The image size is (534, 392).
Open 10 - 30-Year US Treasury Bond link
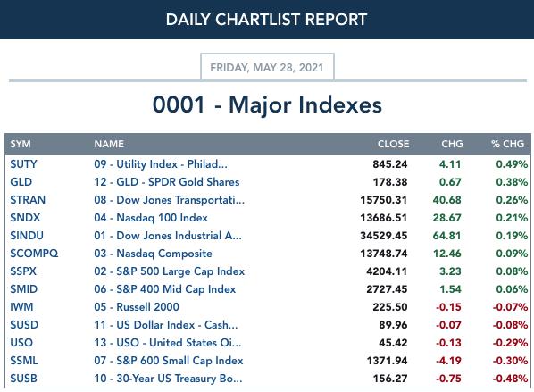168,379
